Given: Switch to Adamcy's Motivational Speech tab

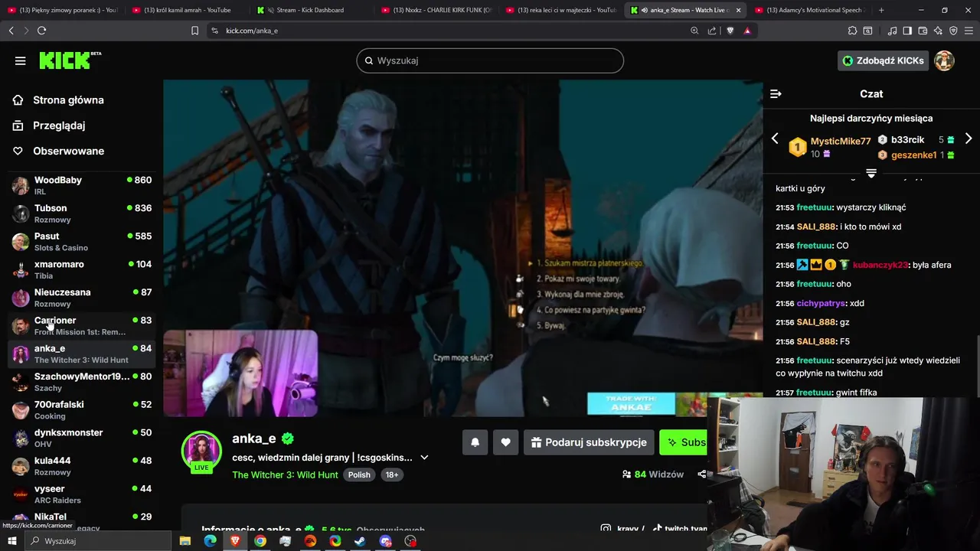Looking at the screenshot, I should pos(808,10).
